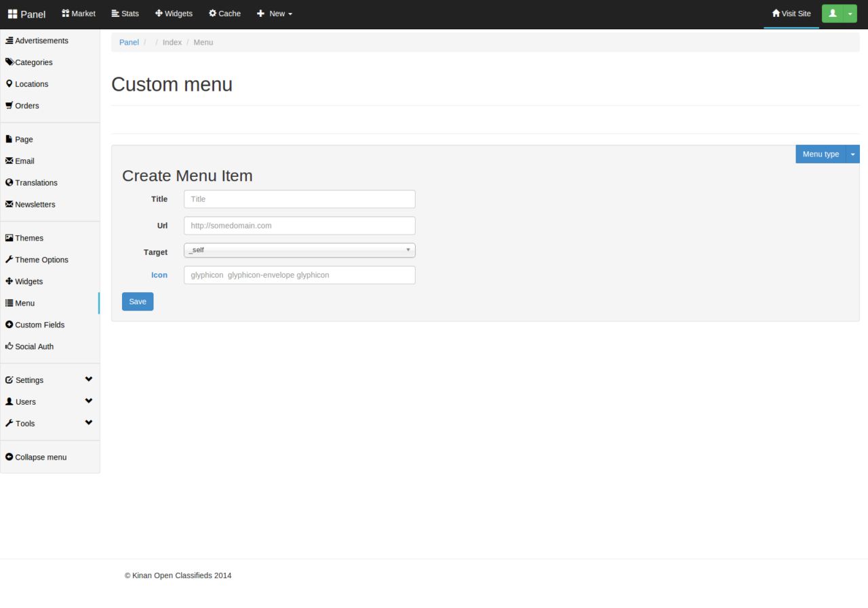
Task: Focus the Icon glyphicon input field
Action: pyautogui.click(x=300, y=275)
